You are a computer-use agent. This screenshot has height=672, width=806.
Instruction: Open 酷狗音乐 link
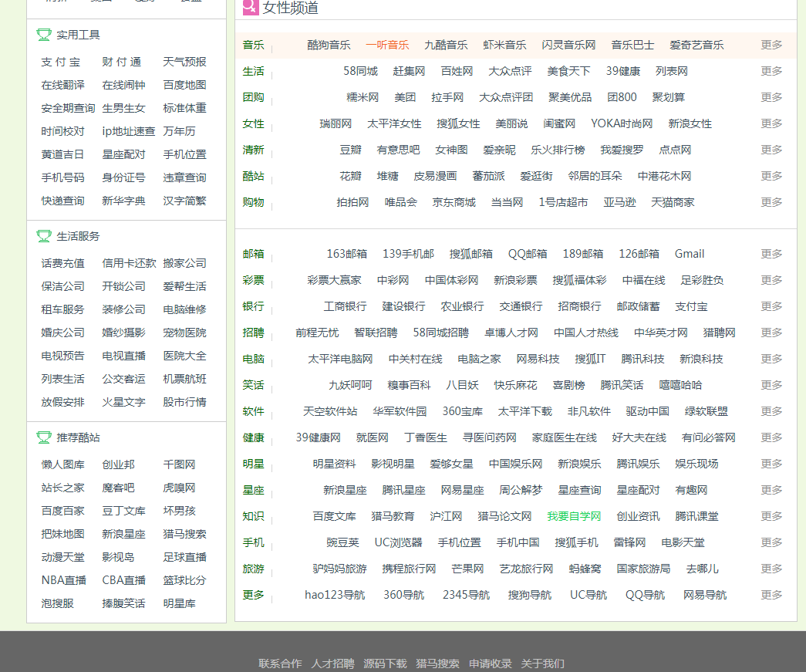point(329,45)
